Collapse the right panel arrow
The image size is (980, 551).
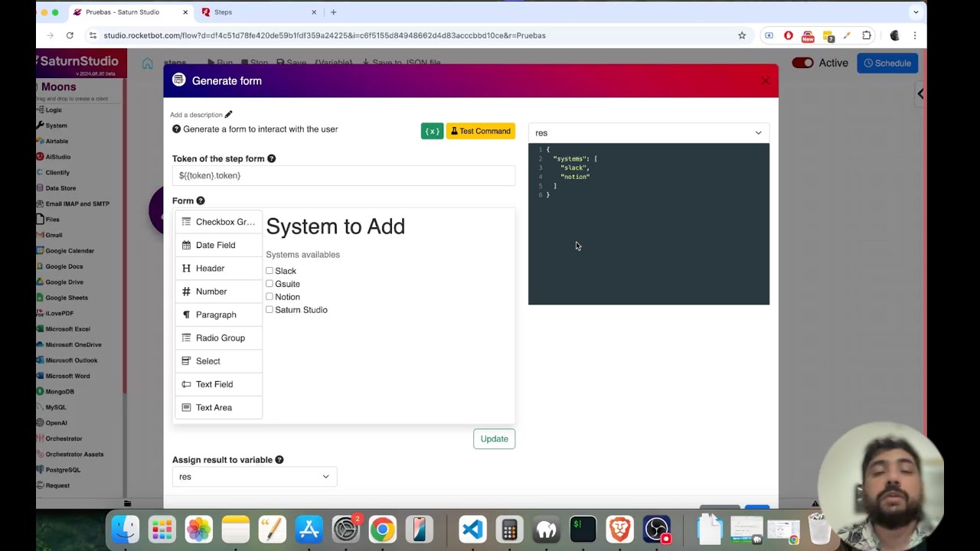click(920, 93)
